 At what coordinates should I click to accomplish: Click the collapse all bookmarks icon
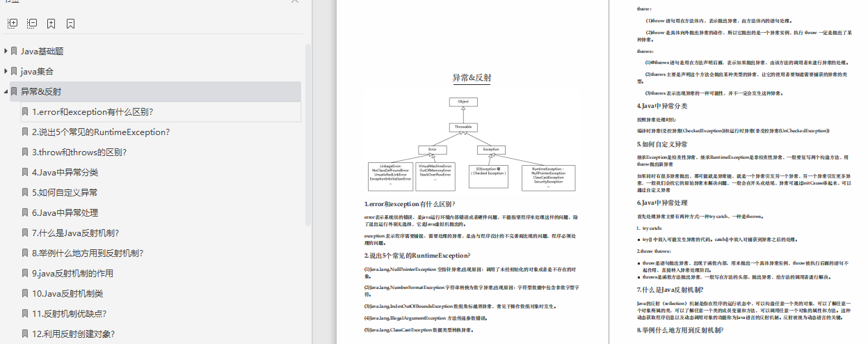coord(32,23)
